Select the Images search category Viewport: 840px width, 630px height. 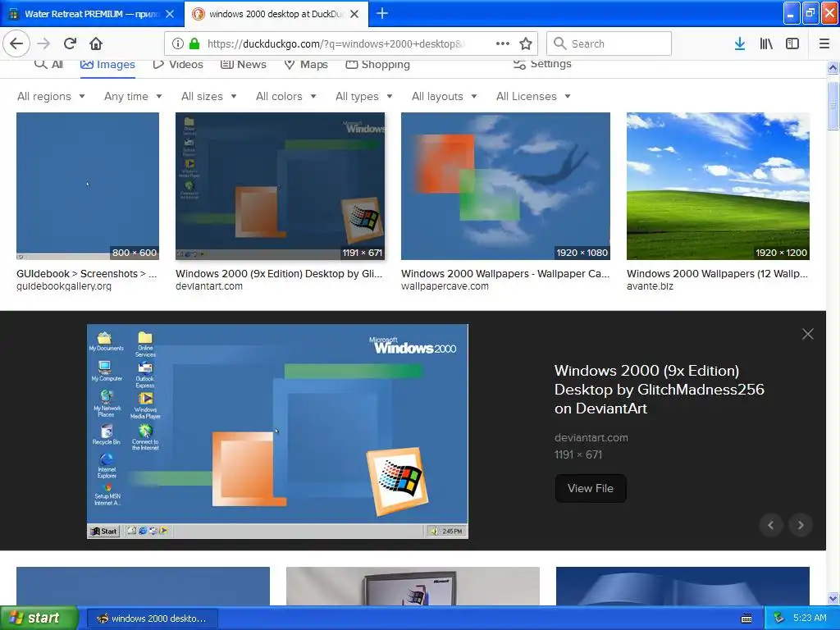coord(107,64)
